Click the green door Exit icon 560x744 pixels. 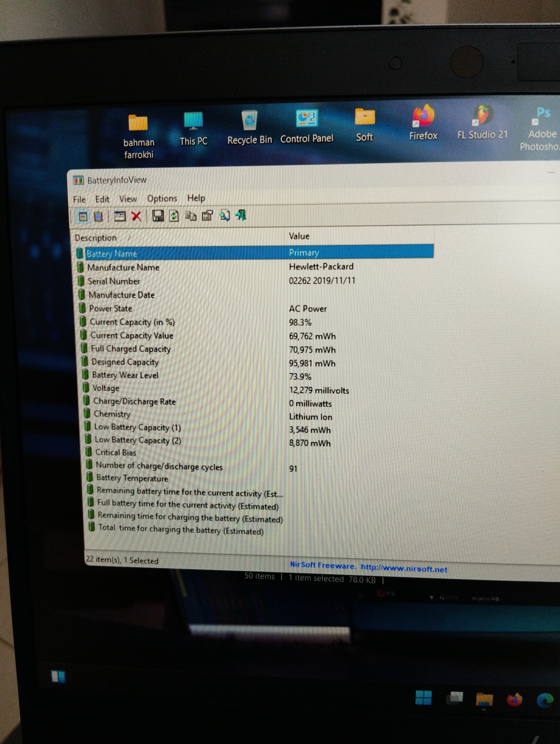(241, 215)
